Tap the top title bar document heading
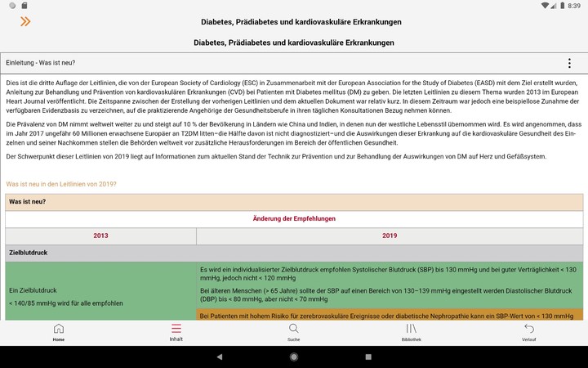This screenshot has height=368, width=588. pyautogui.click(x=294, y=21)
